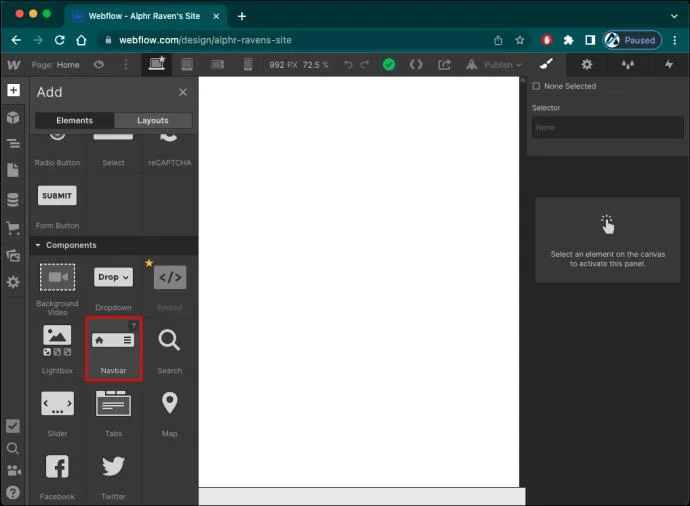
Task: Open the Webflow logo menu
Action: (x=14, y=65)
